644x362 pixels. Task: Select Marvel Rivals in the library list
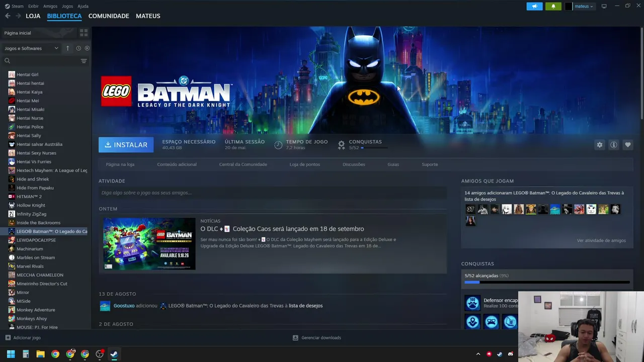tap(30, 266)
